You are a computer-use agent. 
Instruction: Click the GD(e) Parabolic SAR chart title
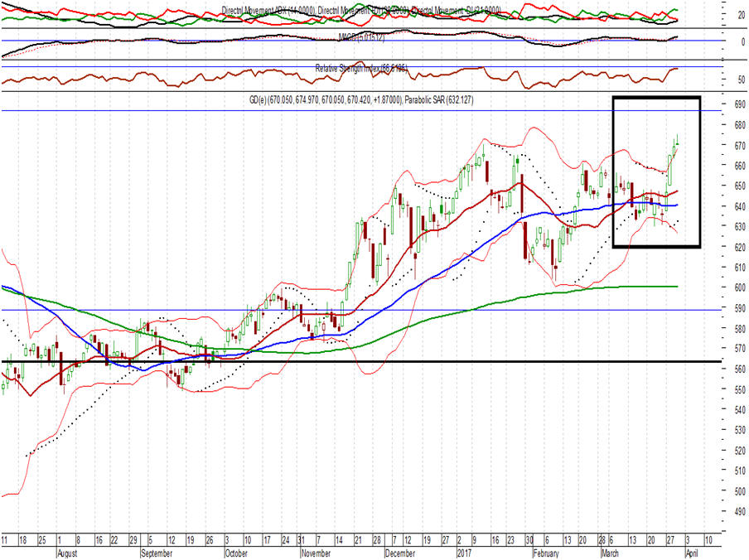pyautogui.click(x=361, y=99)
